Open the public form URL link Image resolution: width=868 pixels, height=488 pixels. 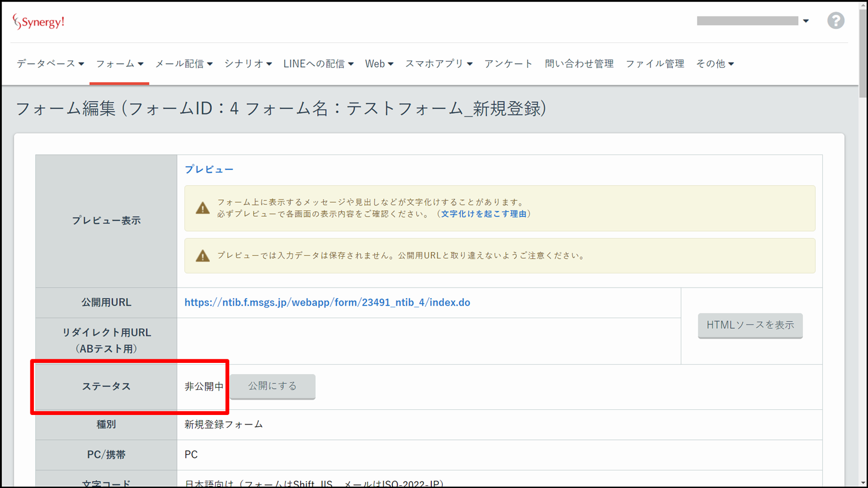(327, 302)
